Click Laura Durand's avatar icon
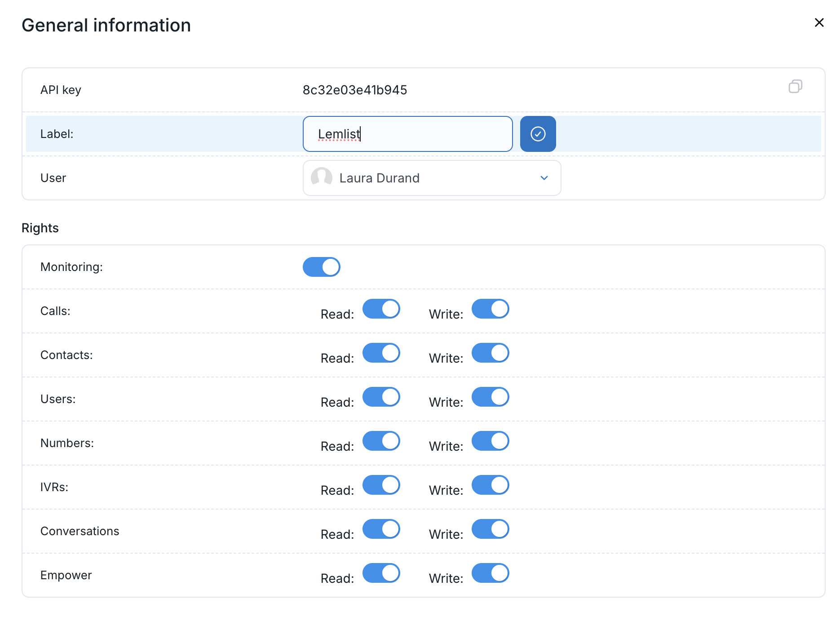The height and width of the screenshot is (621, 840). click(x=322, y=178)
